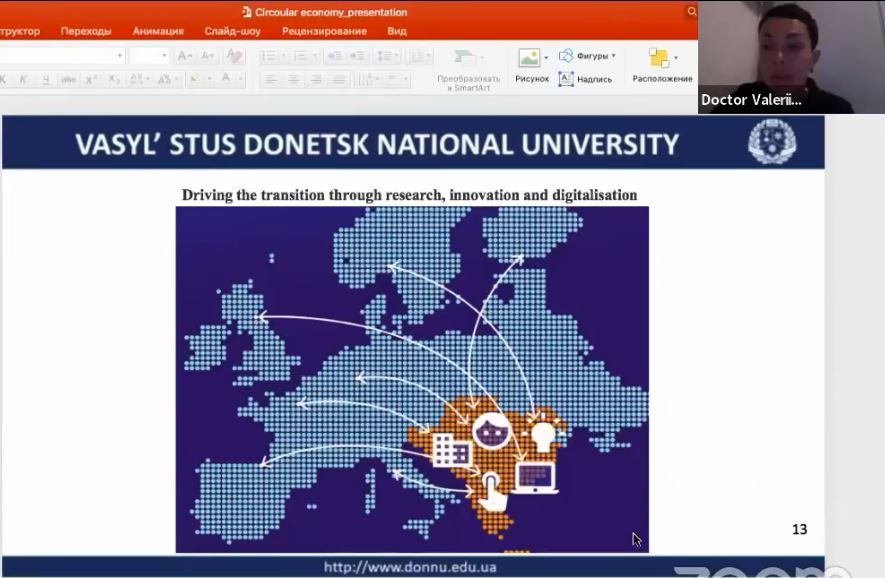The width and height of the screenshot is (885, 578).
Task: Click the university crest logo
Action: (772, 142)
